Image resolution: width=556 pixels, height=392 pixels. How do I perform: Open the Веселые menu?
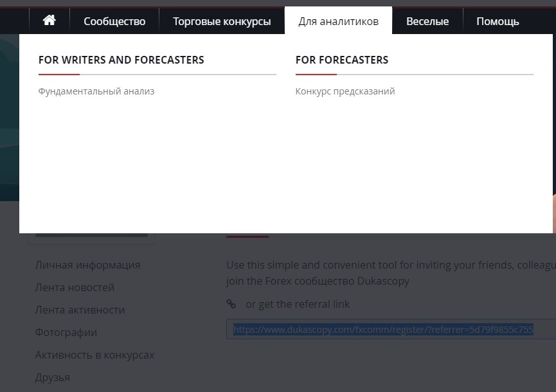(x=427, y=21)
